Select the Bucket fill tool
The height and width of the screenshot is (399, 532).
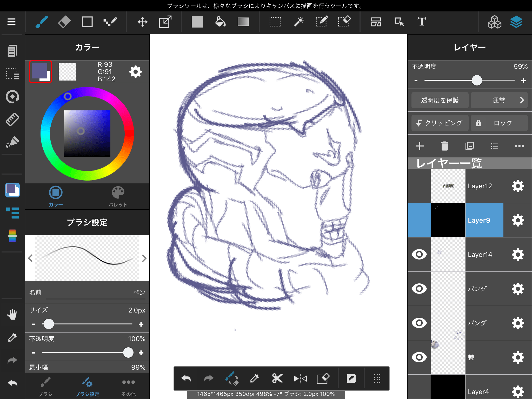(220, 22)
